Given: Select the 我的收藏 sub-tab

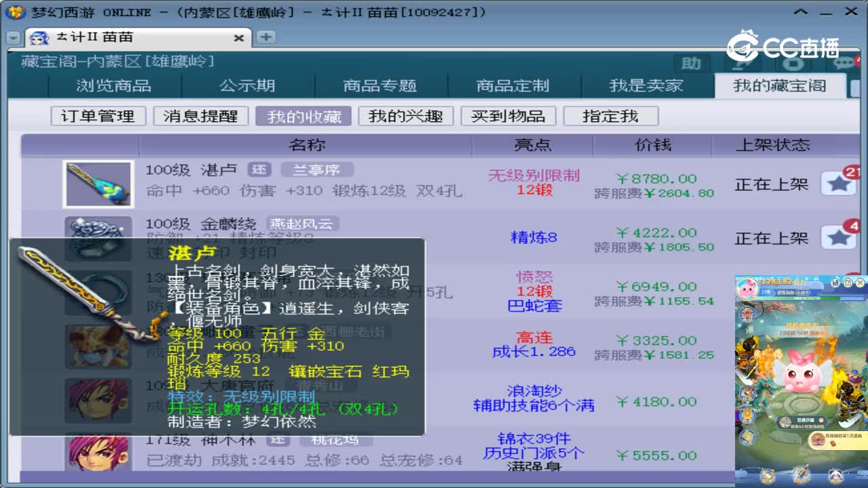Looking at the screenshot, I should (302, 115).
